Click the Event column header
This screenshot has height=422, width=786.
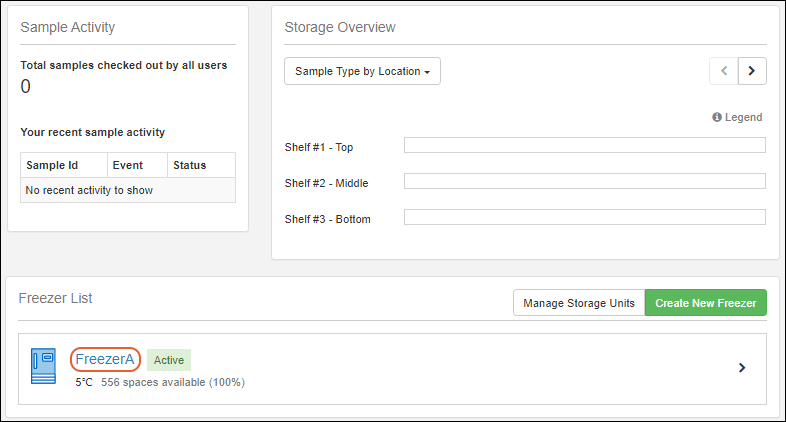[128, 165]
